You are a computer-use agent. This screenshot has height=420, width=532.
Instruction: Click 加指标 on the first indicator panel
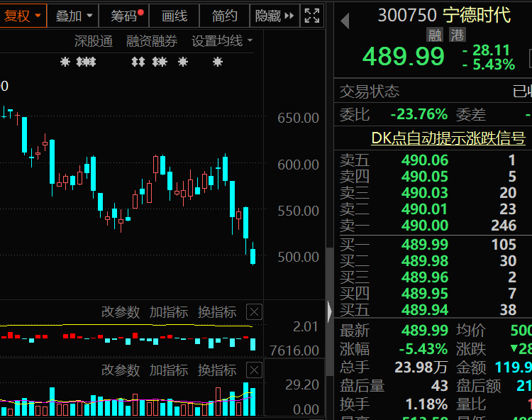pyautogui.click(x=169, y=312)
